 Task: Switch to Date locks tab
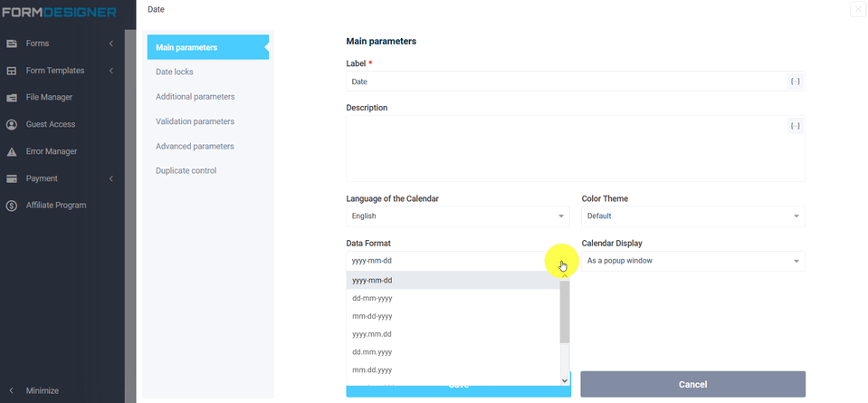point(175,72)
